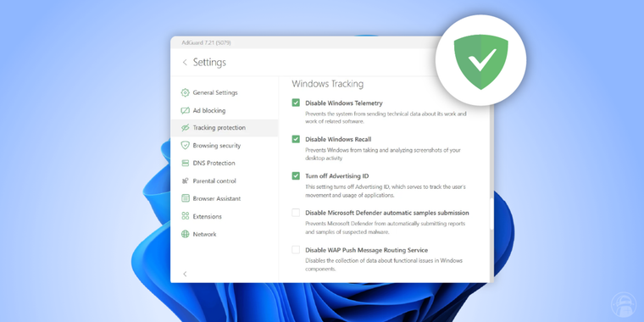
Task: Uncheck Turn off Advertising ID
Action: 296,175
